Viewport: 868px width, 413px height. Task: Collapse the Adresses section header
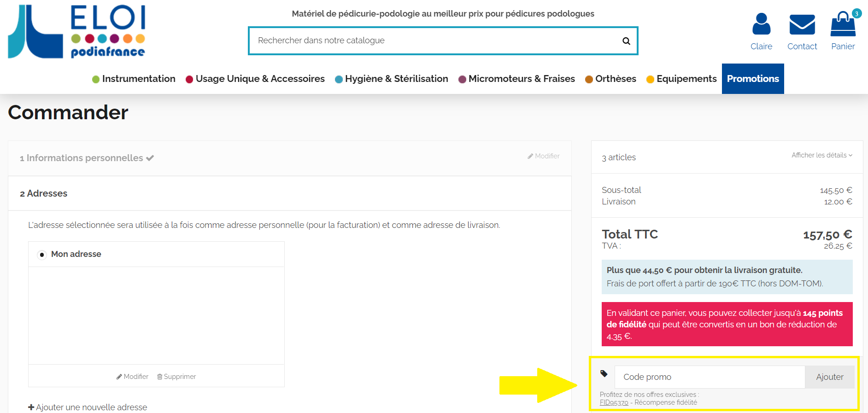[x=44, y=193]
